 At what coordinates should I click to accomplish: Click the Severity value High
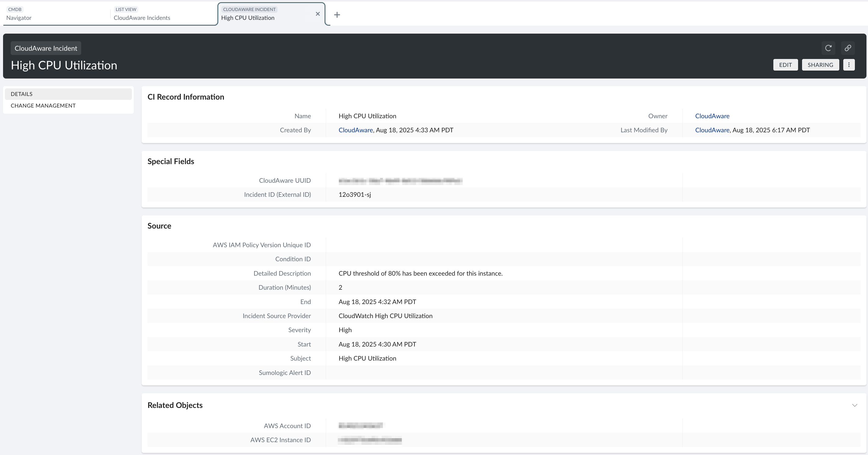pyautogui.click(x=345, y=330)
